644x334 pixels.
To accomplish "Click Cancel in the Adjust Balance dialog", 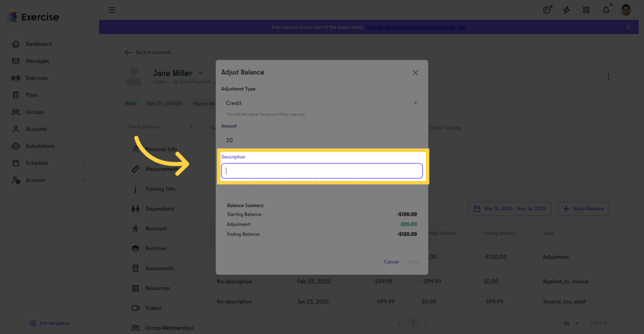I will pos(391,262).
